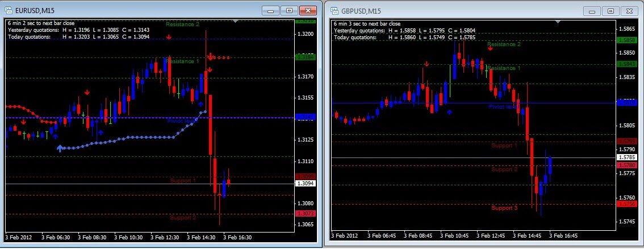Select Pivot level label on GBPUSD chart
The height and width of the screenshot is (249, 644).
point(504,106)
